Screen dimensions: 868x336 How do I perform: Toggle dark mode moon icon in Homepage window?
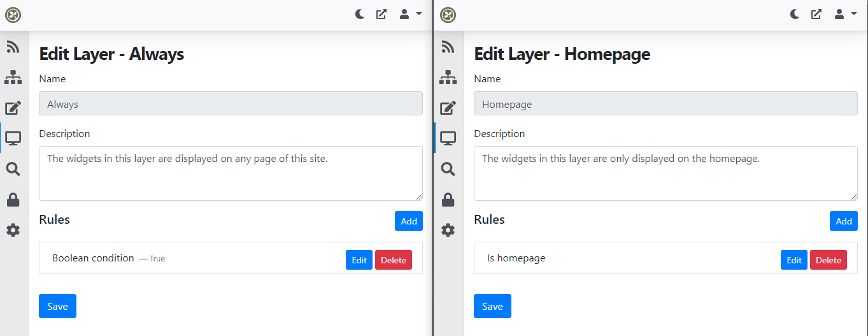tap(795, 14)
